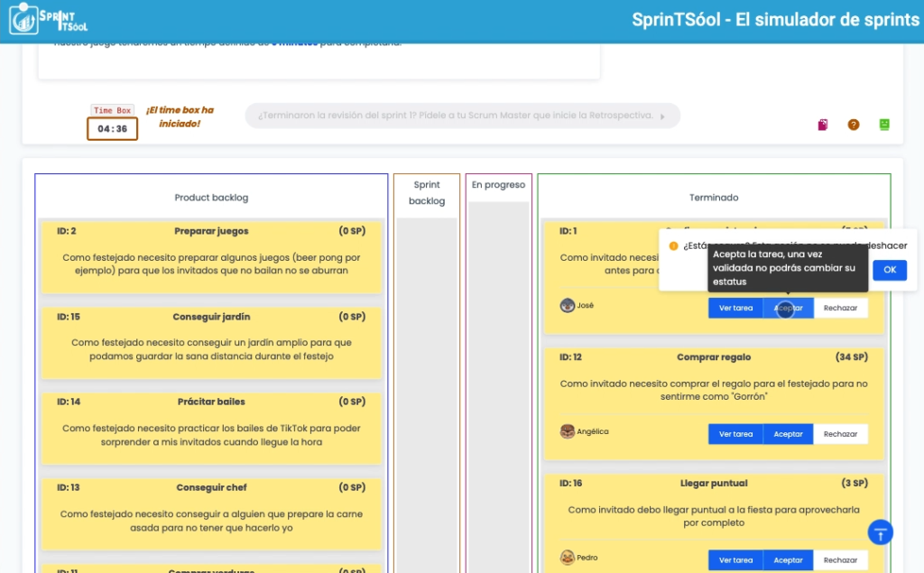Screen dimensions: 924x573
Task: Click the En progreso empty drop area
Action: [498, 387]
